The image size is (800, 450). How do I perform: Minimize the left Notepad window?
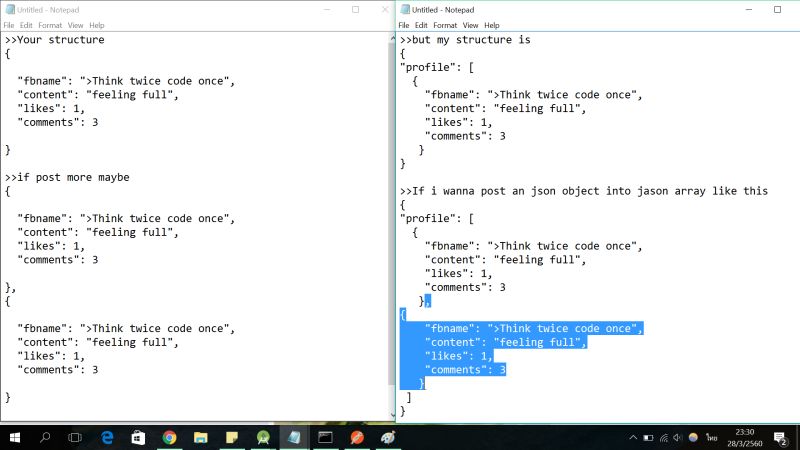coord(327,10)
